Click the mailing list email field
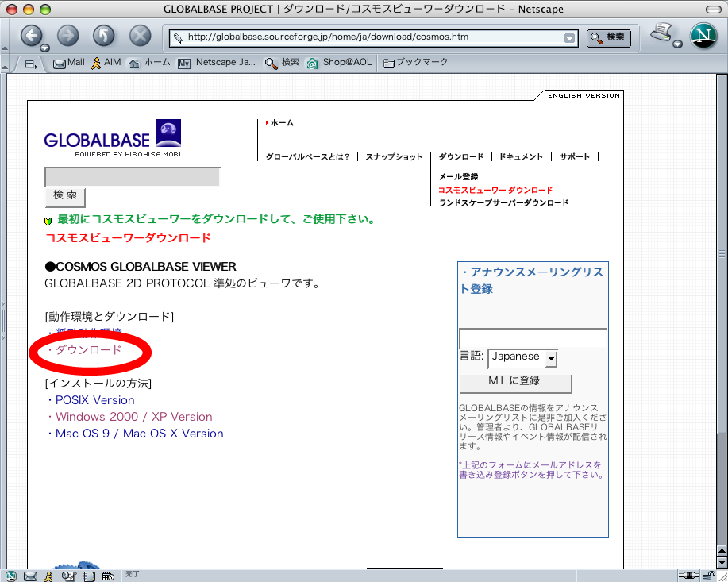728x582 pixels. [533, 337]
